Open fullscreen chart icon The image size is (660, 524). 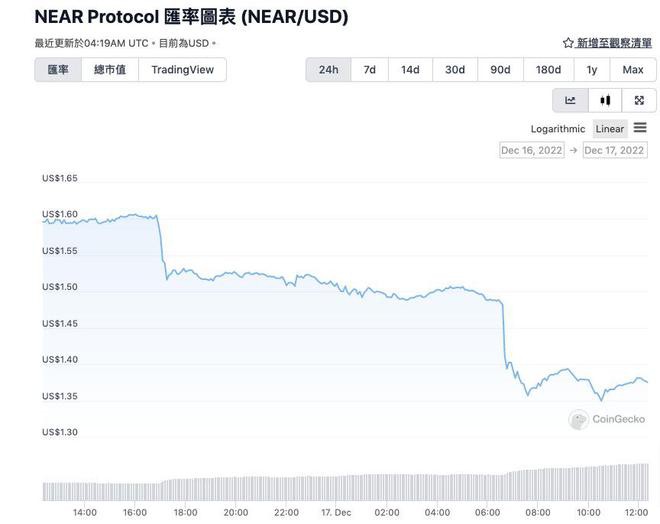[639, 100]
